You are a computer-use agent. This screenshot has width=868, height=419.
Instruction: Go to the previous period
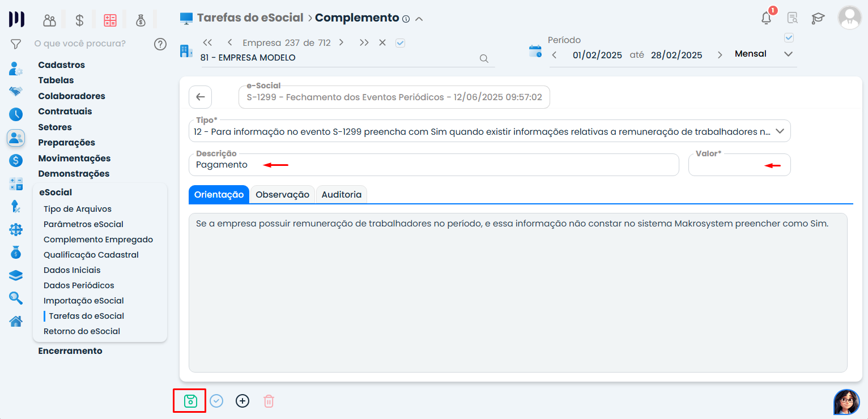tap(554, 55)
